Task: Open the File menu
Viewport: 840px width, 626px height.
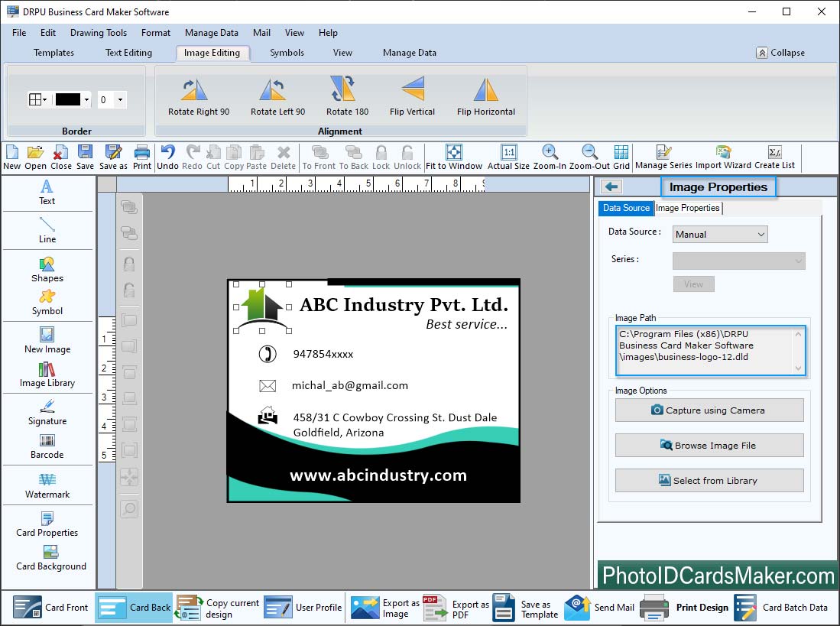Action: [19, 33]
